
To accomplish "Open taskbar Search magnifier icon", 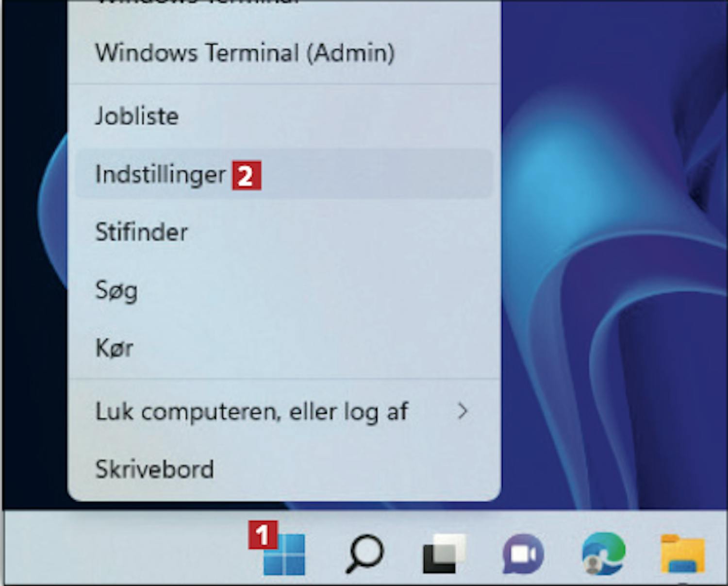I will click(x=365, y=554).
